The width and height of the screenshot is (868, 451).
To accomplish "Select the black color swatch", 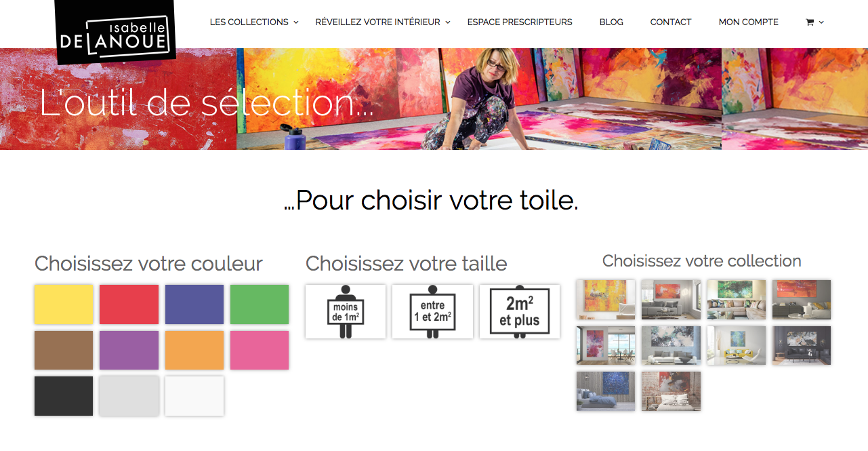I will click(x=64, y=396).
